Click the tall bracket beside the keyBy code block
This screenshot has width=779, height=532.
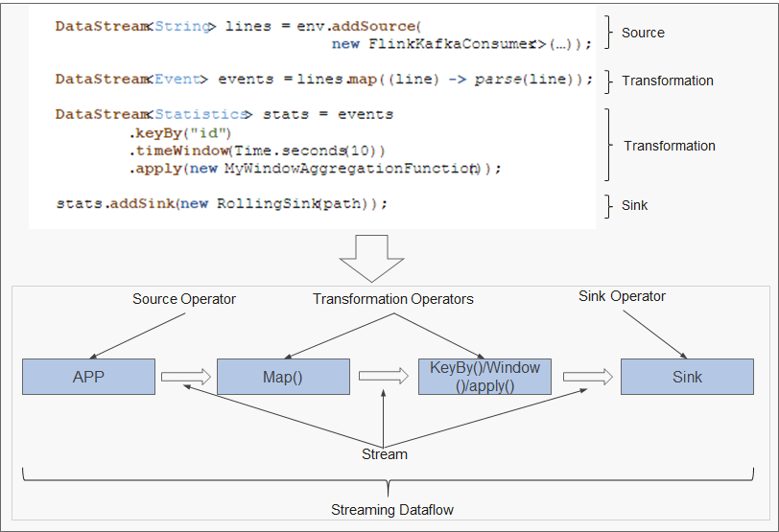606,145
